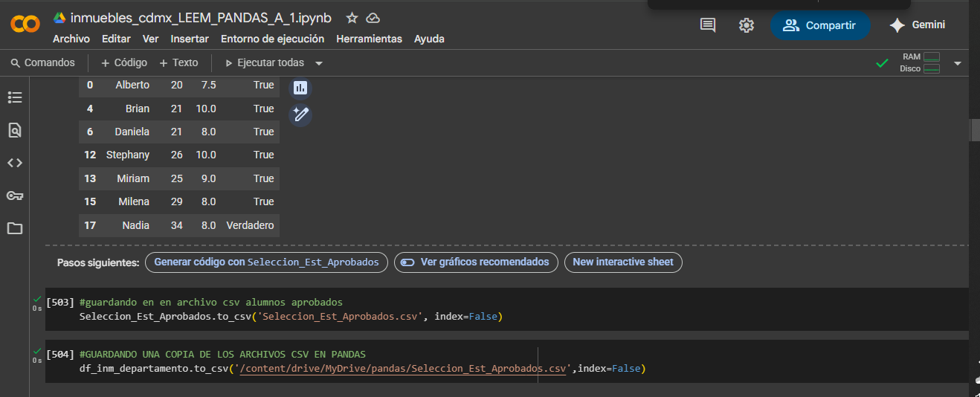Open the comments panel icon

click(708, 25)
